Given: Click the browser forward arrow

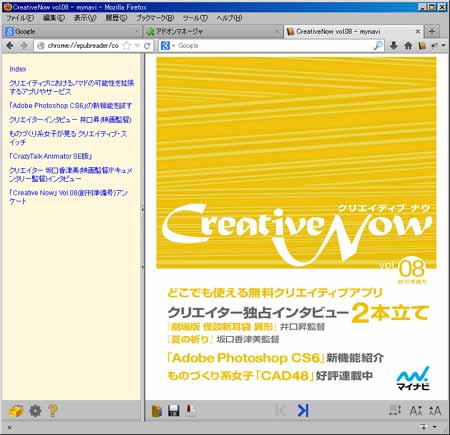Looking at the screenshot, I should 24,46.
